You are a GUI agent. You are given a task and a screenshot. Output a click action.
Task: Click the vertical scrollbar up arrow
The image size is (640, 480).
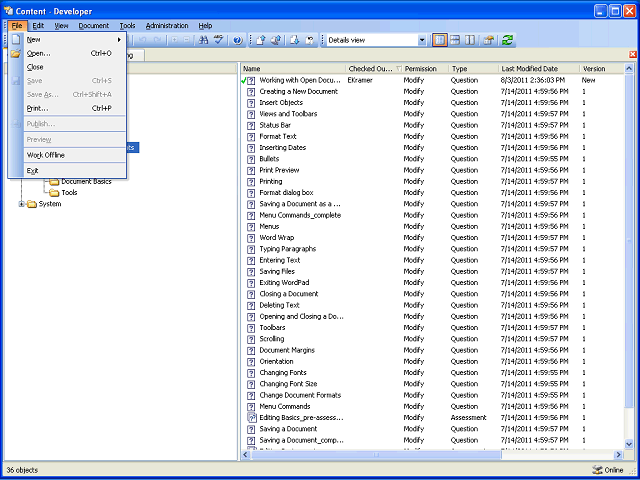coord(629,69)
